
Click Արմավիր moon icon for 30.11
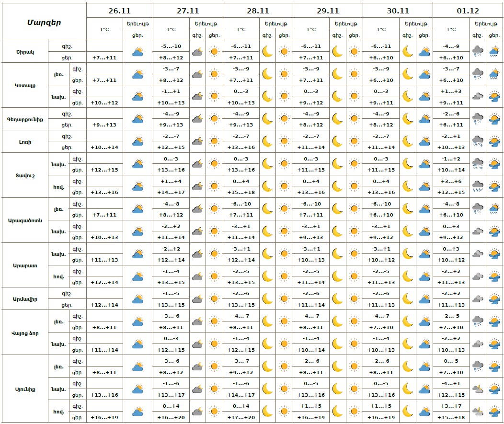point(407,299)
